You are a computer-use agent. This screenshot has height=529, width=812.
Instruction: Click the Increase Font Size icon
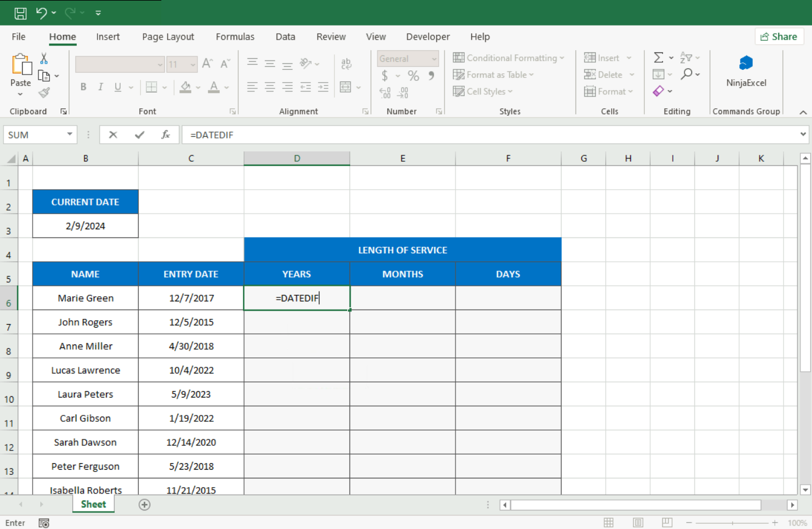pyautogui.click(x=207, y=63)
